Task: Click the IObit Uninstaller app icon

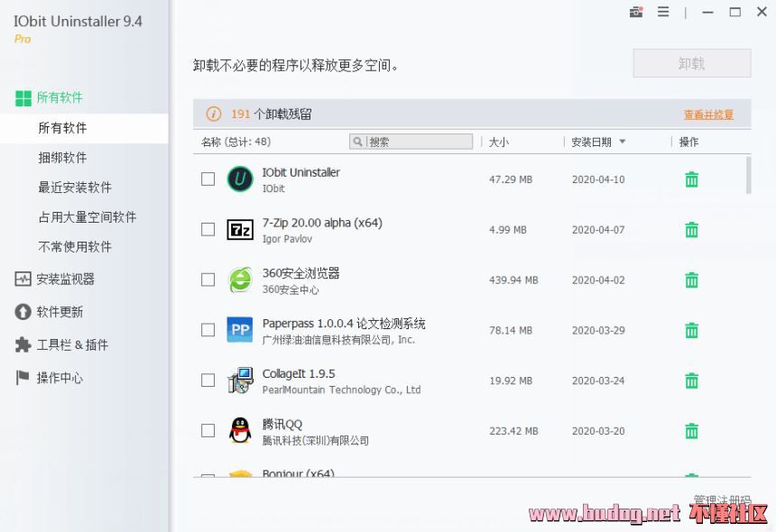Action: [x=240, y=179]
